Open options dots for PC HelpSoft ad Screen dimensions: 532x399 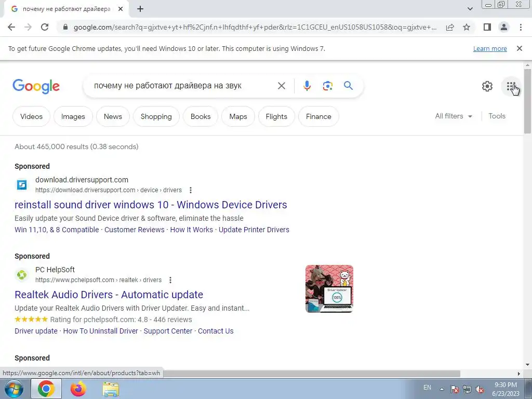click(x=170, y=280)
